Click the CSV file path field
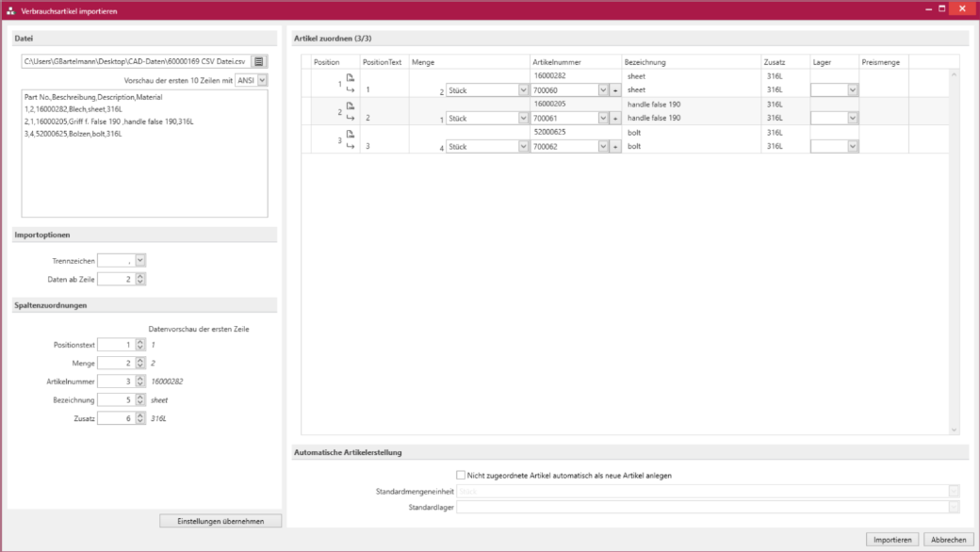 point(136,61)
